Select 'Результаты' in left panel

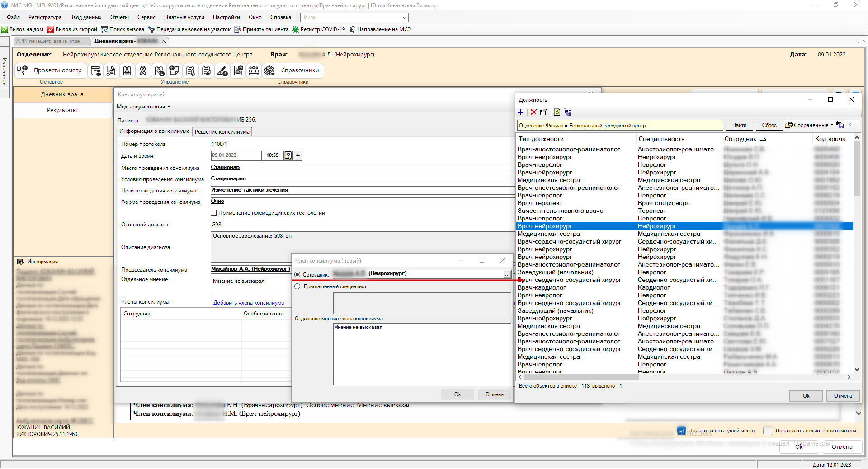click(62, 110)
